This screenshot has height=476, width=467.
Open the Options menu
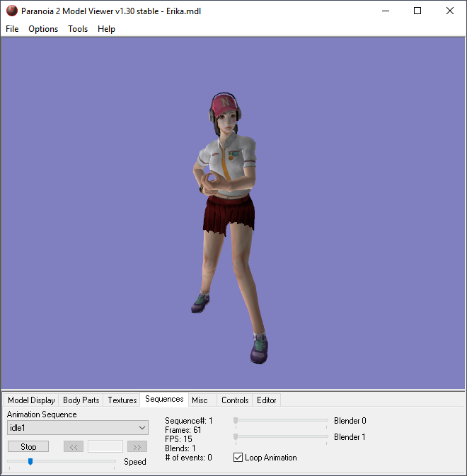[43, 29]
